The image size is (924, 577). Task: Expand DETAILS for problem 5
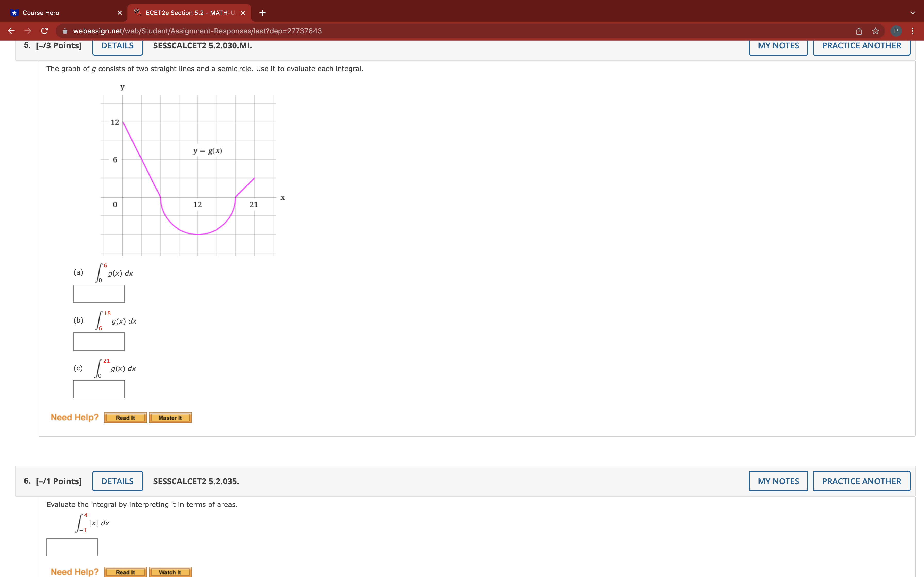click(117, 46)
